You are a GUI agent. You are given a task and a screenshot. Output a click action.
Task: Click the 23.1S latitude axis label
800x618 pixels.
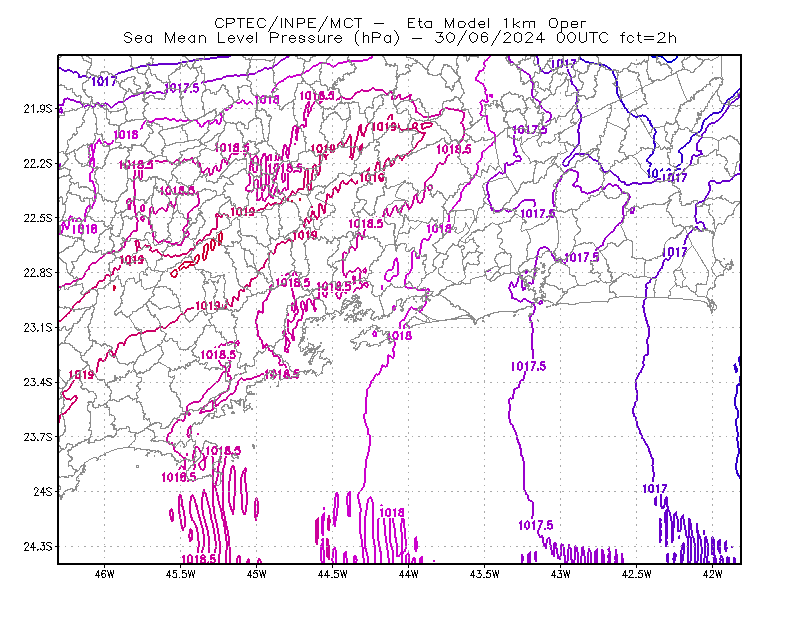[x=38, y=327]
